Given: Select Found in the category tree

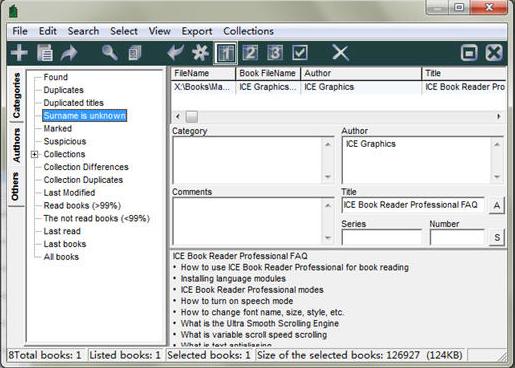Looking at the screenshot, I should (55, 77).
